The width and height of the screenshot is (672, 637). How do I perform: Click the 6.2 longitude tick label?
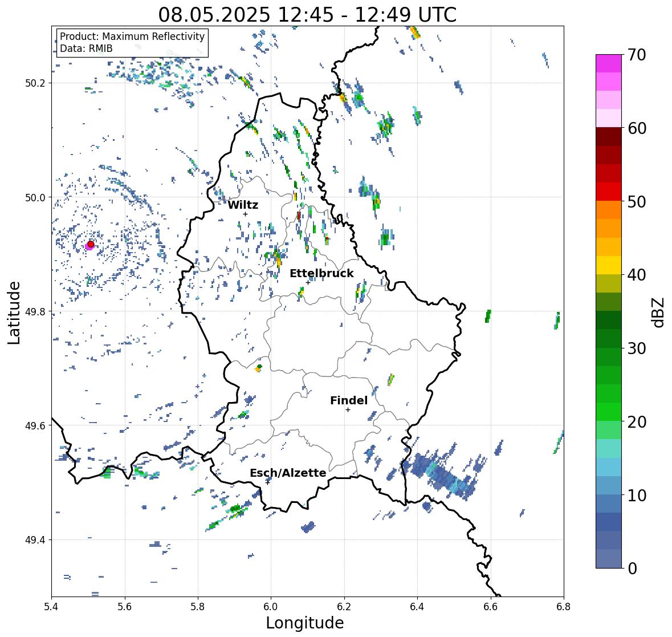(x=344, y=606)
